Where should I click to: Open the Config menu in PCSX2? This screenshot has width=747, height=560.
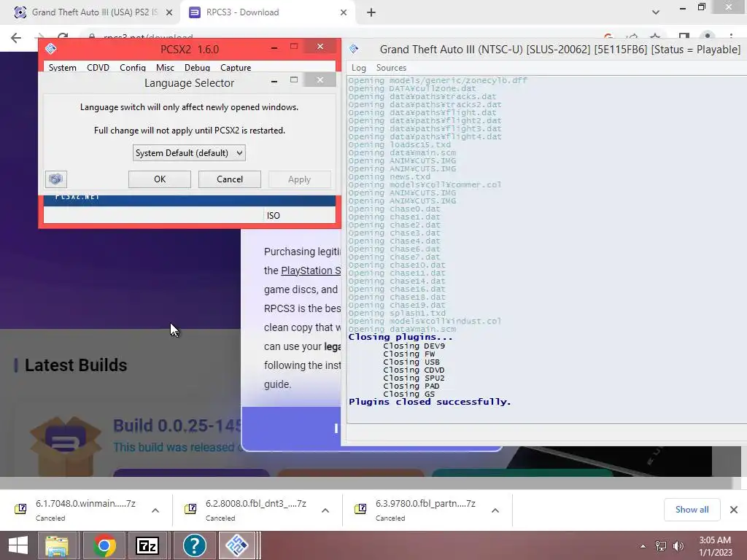coord(133,67)
